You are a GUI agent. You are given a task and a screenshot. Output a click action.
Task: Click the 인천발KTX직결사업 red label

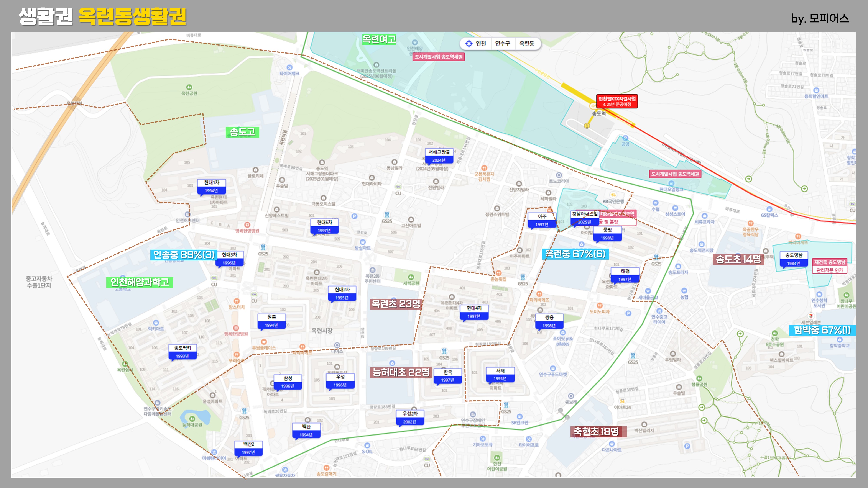point(617,101)
